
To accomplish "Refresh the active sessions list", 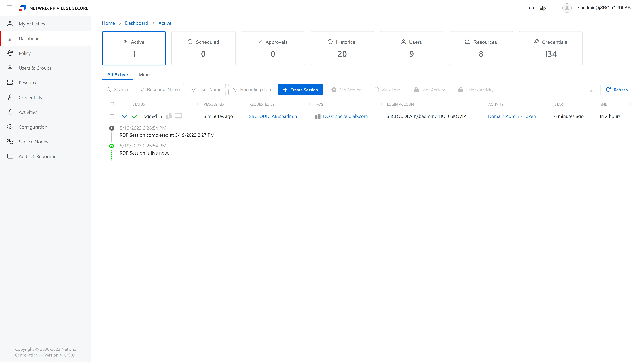I will coord(617,90).
